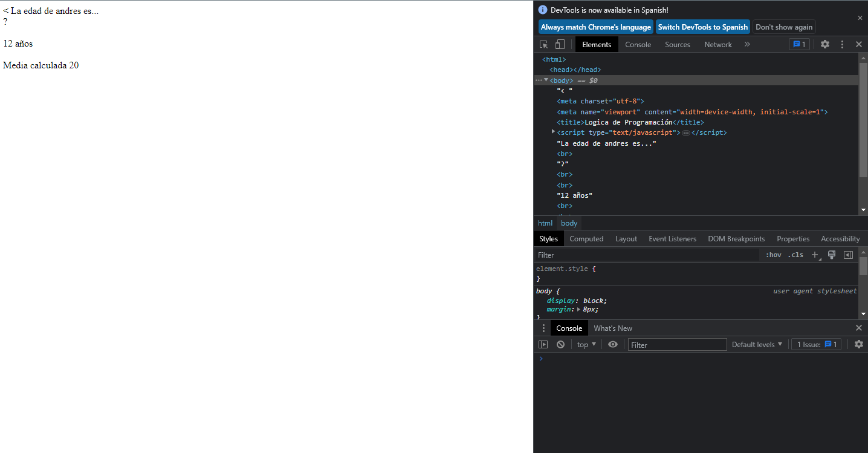868x453 pixels.
Task: Open the Computed pane tab
Action: (586, 238)
